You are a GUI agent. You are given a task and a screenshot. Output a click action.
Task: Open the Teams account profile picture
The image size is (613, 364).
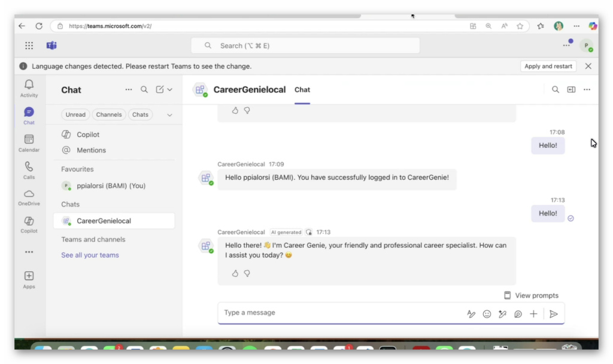[586, 45]
